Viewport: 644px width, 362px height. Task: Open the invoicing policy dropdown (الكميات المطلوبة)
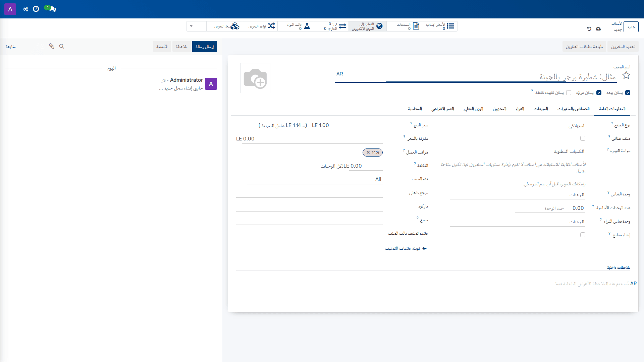[512, 152]
